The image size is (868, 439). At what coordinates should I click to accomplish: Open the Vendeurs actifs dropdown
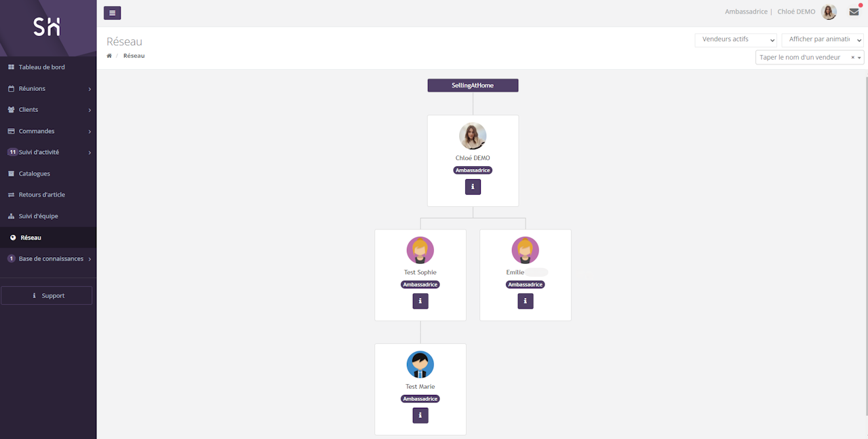click(736, 40)
